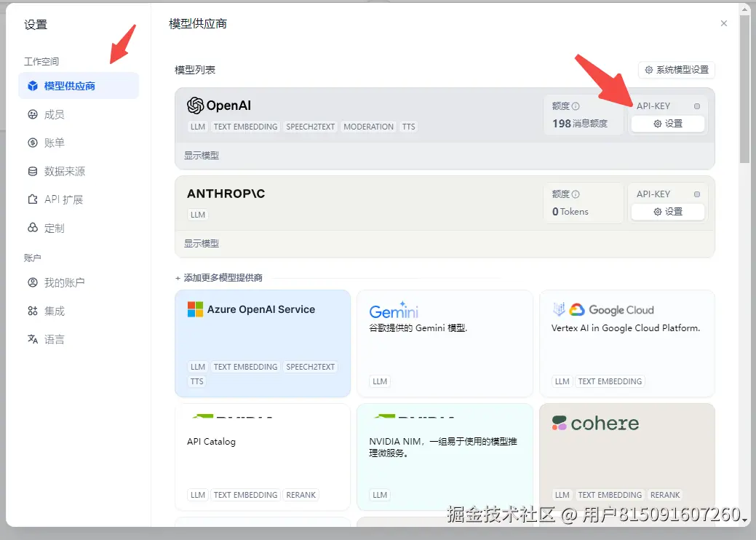Click the Anthropic 额度 info icon
Viewport: 756px width, 540px height.
pyautogui.click(x=576, y=194)
